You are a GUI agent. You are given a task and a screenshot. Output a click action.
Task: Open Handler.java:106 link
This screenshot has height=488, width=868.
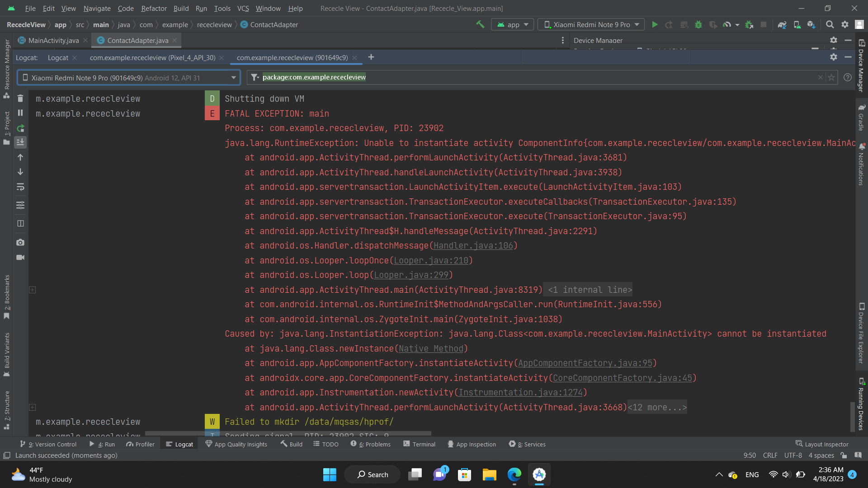click(x=473, y=245)
